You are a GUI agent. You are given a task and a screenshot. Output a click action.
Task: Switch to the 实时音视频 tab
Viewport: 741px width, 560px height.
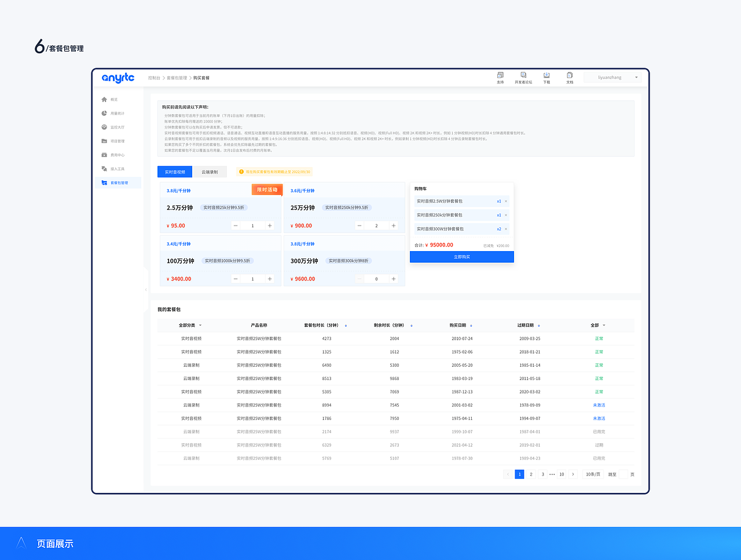click(175, 172)
